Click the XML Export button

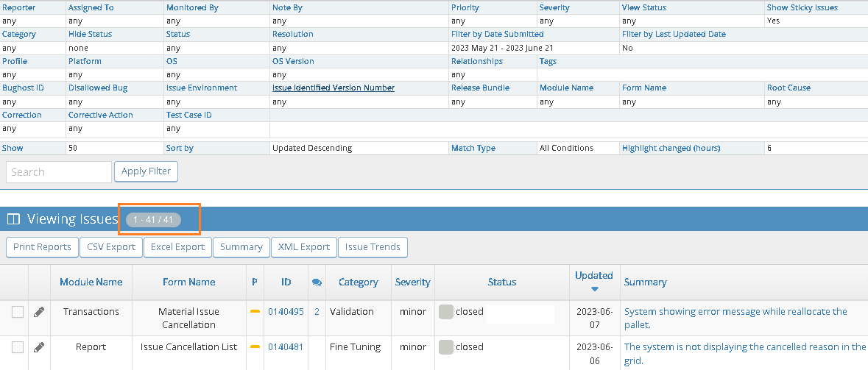click(304, 247)
